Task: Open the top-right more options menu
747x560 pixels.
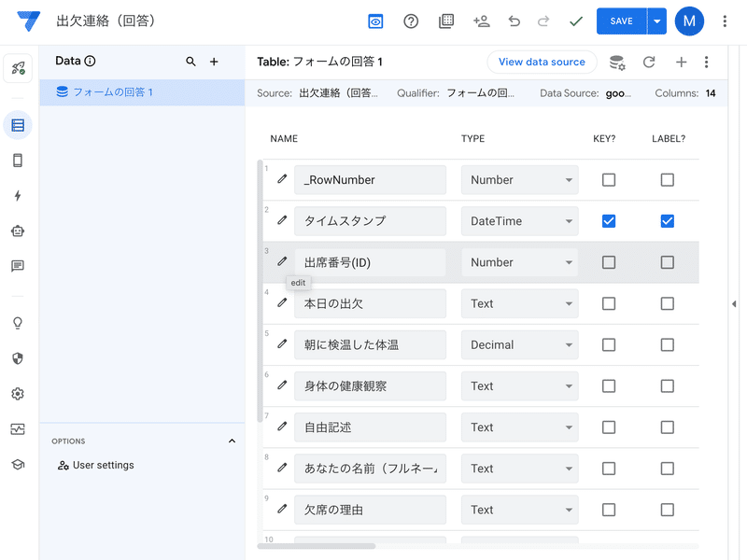Action: coord(725,21)
